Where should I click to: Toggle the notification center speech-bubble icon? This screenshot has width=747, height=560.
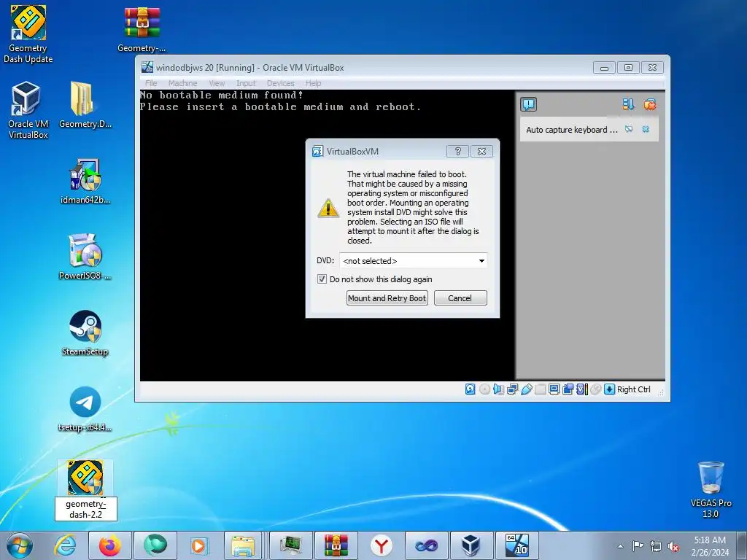tap(528, 104)
